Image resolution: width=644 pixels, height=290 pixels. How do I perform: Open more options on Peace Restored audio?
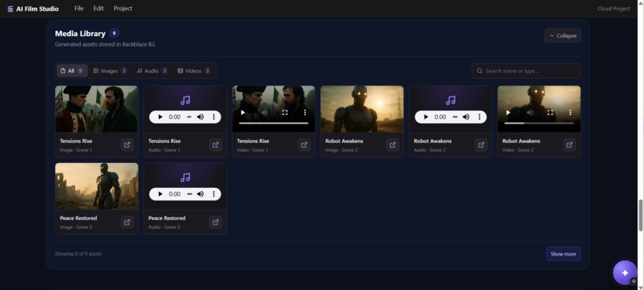[x=213, y=194]
